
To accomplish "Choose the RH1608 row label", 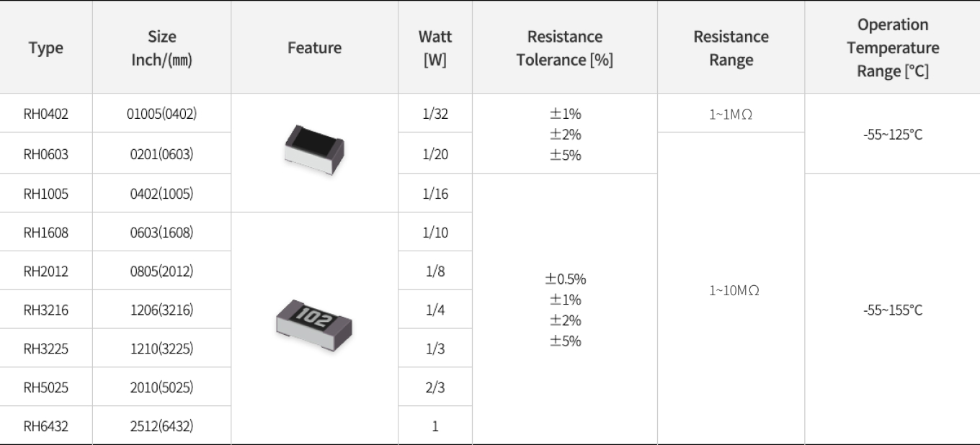I will click(46, 232).
